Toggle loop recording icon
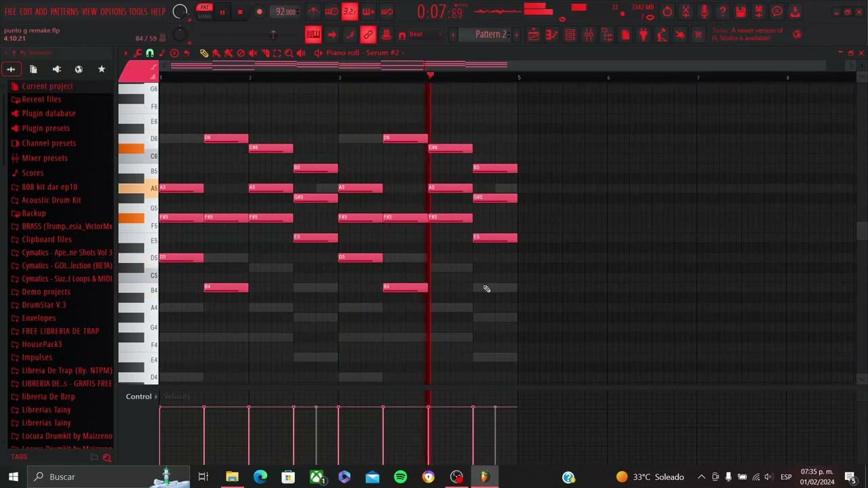This screenshot has width=868, height=488. (x=387, y=12)
